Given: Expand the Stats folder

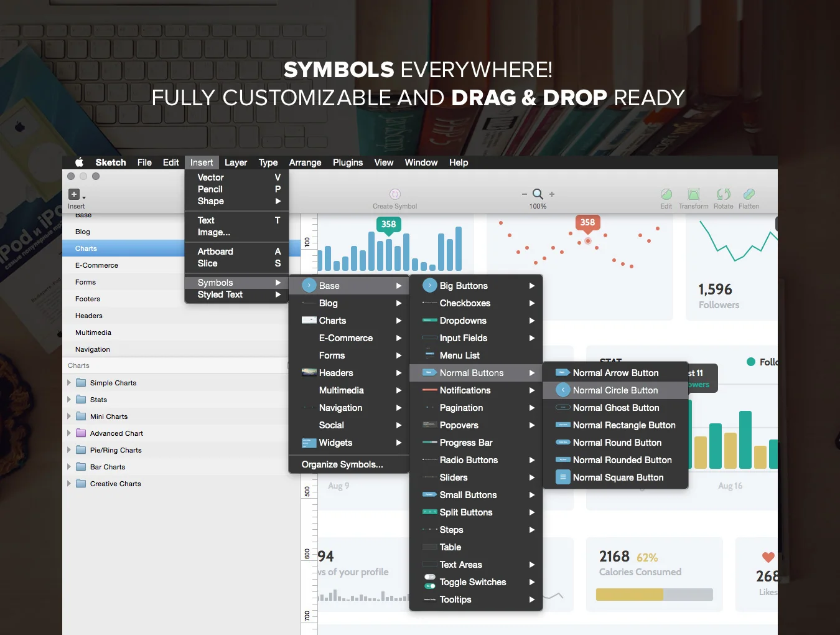Looking at the screenshot, I should coord(69,399).
